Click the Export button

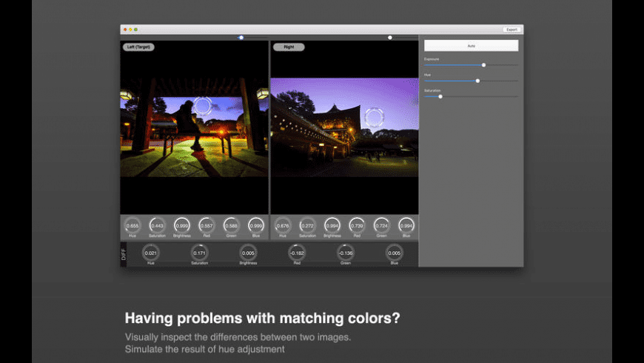click(511, 30)
